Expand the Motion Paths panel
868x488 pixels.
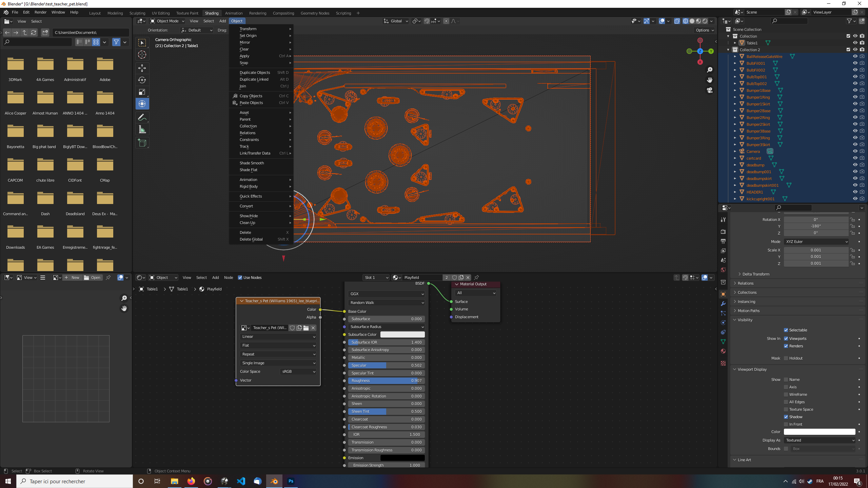pos(748,311)
